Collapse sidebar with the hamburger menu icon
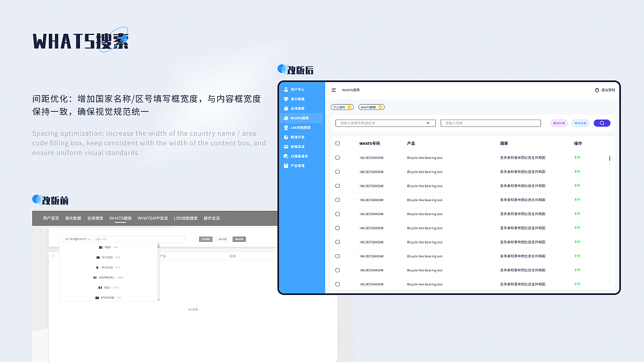644x362 pixels. [x=334, y=90]
